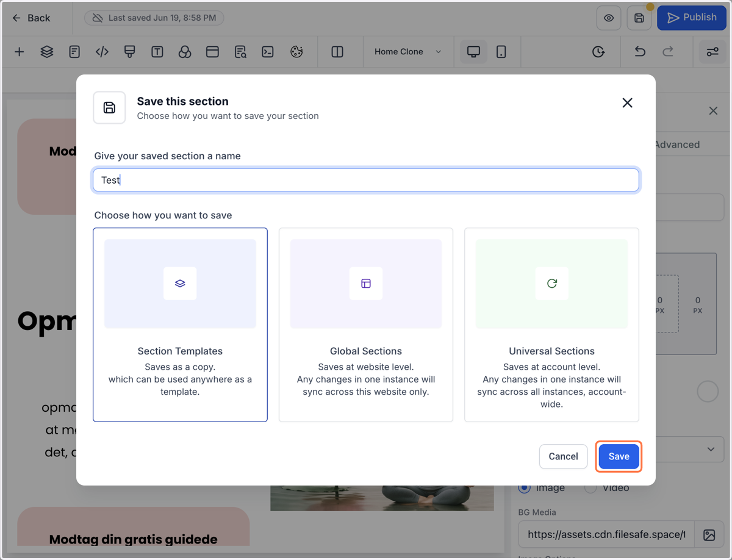
Task: Click the Last saved status pill
Action: pyautogui.click(x=154, y=18)
